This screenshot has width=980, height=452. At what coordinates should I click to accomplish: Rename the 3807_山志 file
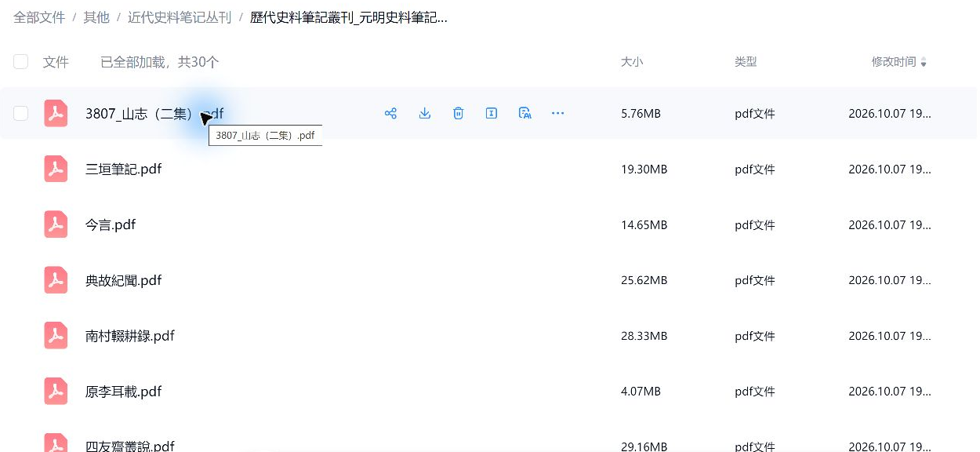point(492,113)
